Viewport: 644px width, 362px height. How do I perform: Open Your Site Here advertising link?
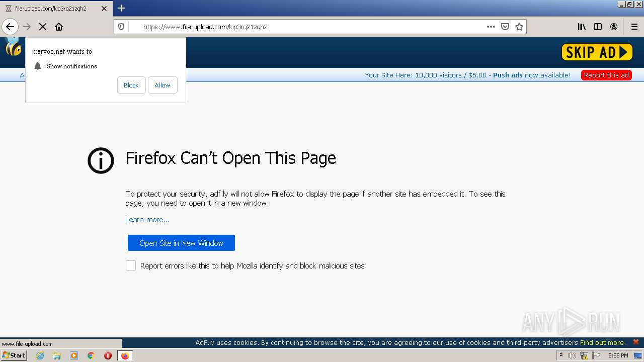pos(468,75)
